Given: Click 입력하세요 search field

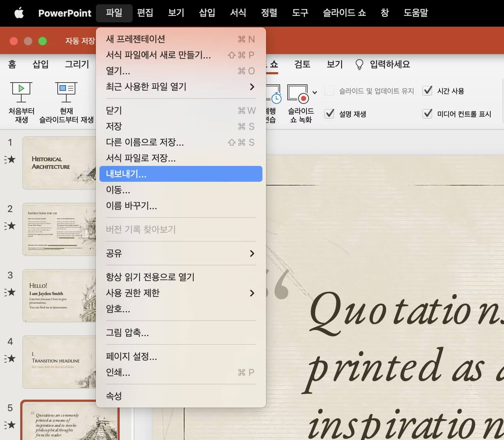Looking at the screenshot, I should tap(390, 64).
